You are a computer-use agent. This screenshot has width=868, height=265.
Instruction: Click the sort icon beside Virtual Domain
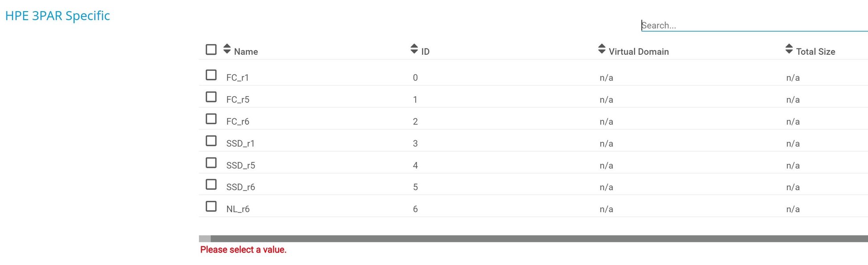(601, 49)
